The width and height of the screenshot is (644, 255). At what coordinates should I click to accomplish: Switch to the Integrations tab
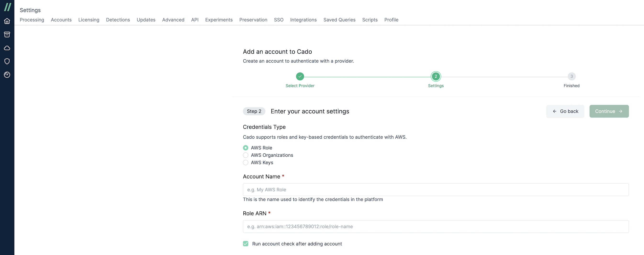click(x=303, y=20)
